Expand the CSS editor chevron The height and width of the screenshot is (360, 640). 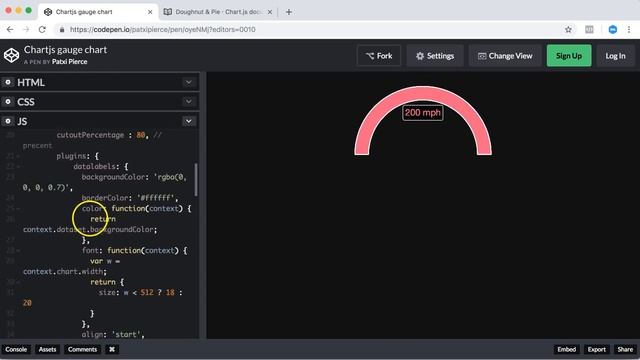coord(189,102)
